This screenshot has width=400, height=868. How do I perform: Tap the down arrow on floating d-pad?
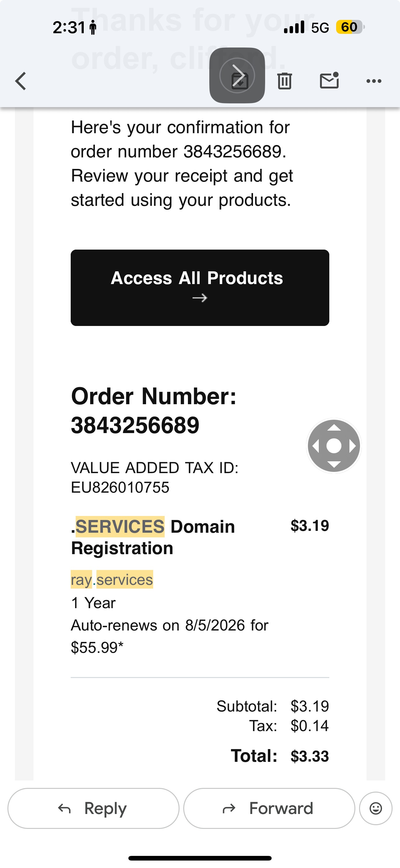(x=334, y=464)
